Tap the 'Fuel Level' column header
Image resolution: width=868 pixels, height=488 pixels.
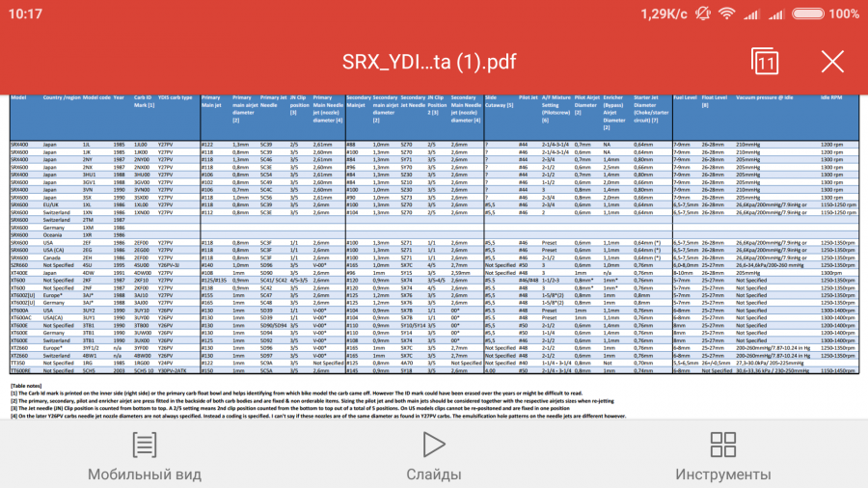[684, 97]
